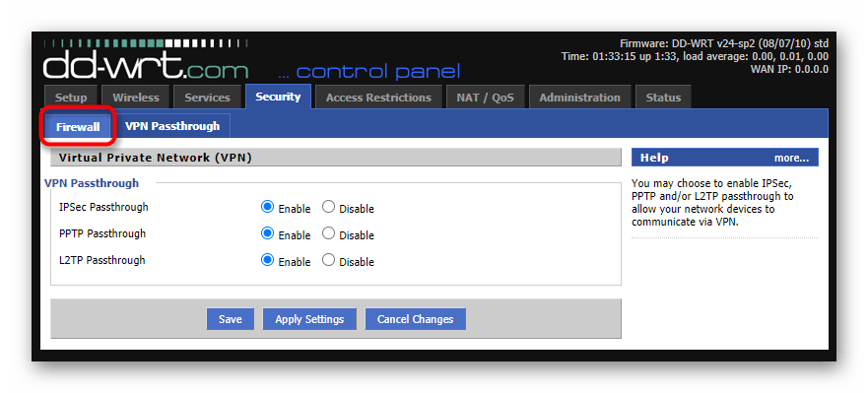
Task: Disable PPTP Passthrough
Action: pyautogui.click(x=328, y=233)
